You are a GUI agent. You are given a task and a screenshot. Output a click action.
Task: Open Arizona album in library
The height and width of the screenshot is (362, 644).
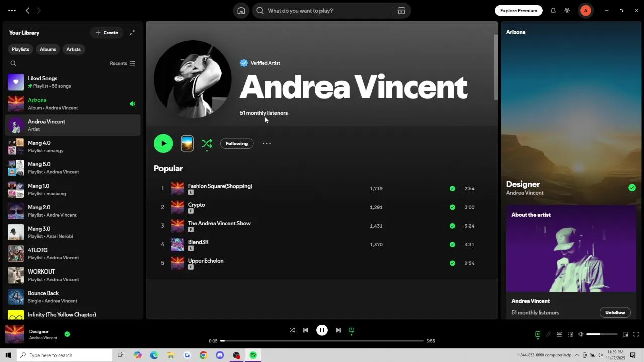click(x=73, y=104)
